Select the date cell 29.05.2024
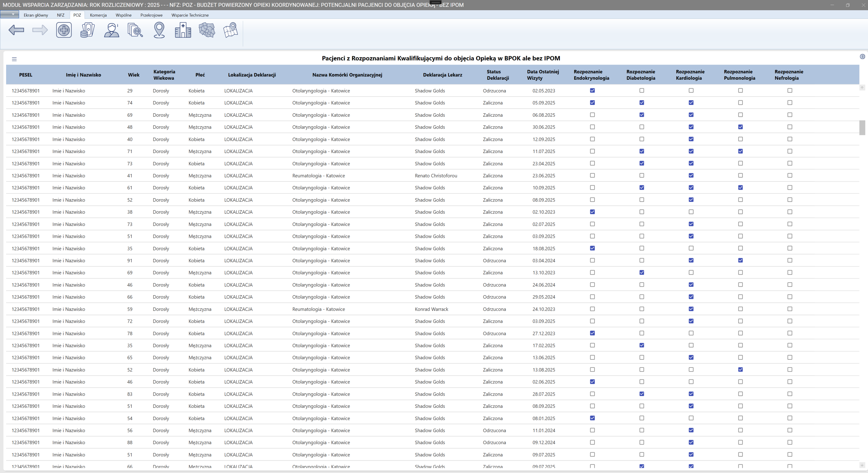Screen dimensions: 868x473 tap(544, 297)
